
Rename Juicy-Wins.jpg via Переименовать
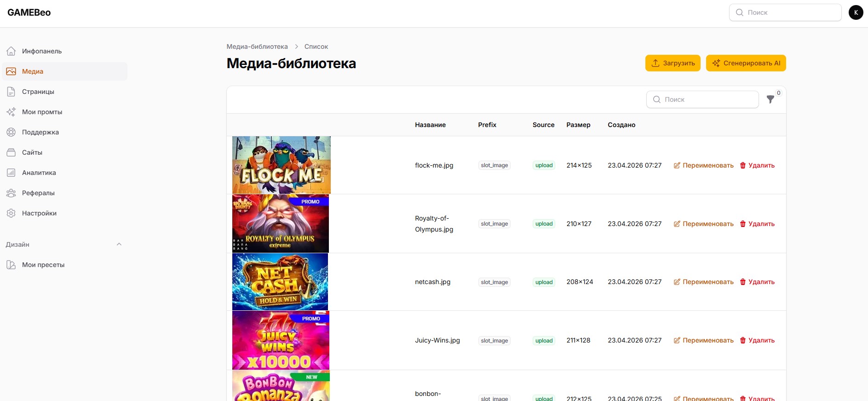pos(704,340)
